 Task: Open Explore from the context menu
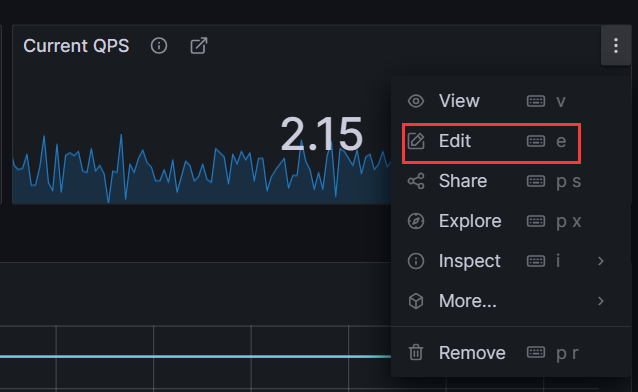coord(510,221)
